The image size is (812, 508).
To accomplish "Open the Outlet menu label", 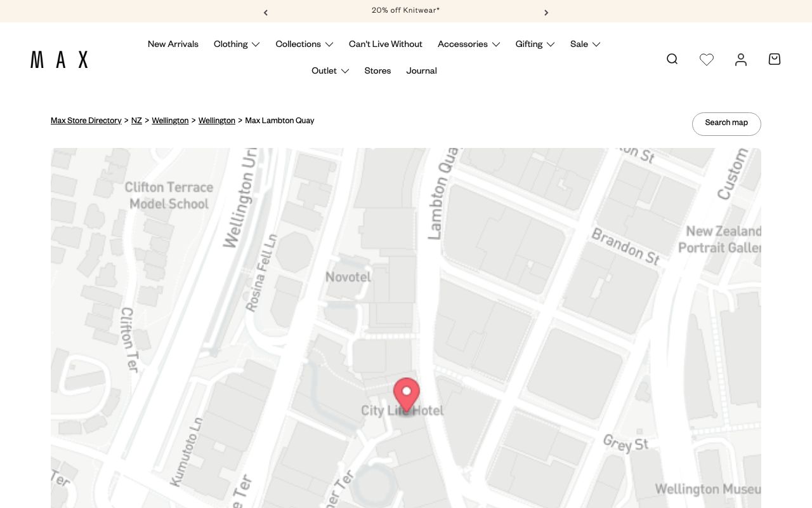I will click(324, 70).
